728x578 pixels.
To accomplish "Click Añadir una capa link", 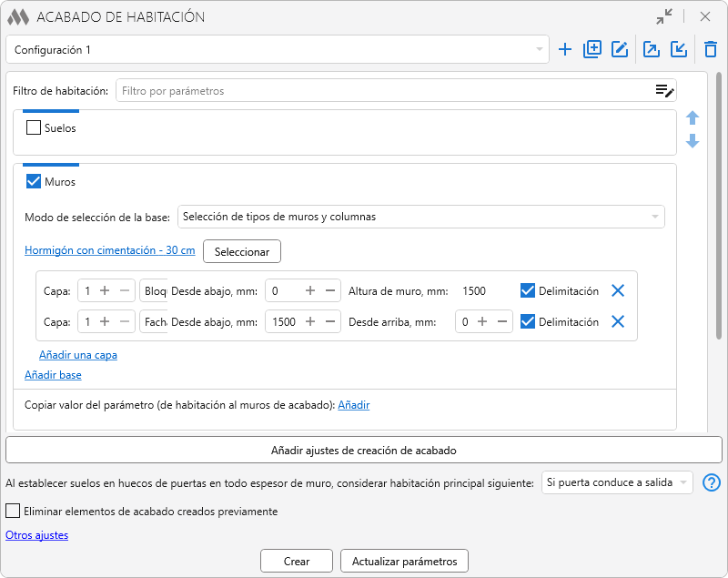I will pos(78,355).
